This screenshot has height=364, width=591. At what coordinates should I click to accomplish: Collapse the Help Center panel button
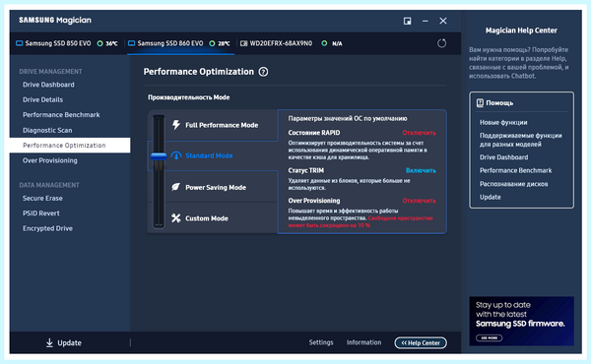coord(421,342)
